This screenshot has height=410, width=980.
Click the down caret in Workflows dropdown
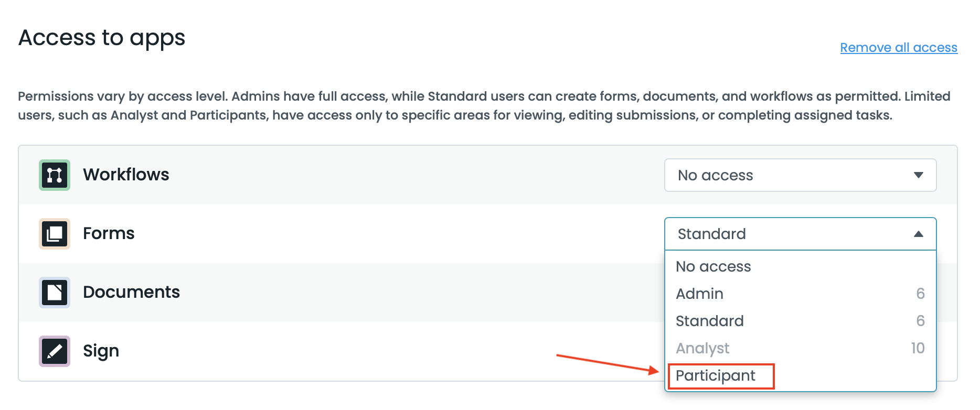pos(918,175)
